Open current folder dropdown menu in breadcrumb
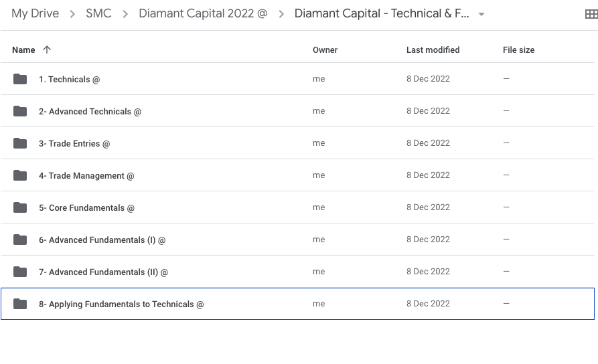 point(481,14)
